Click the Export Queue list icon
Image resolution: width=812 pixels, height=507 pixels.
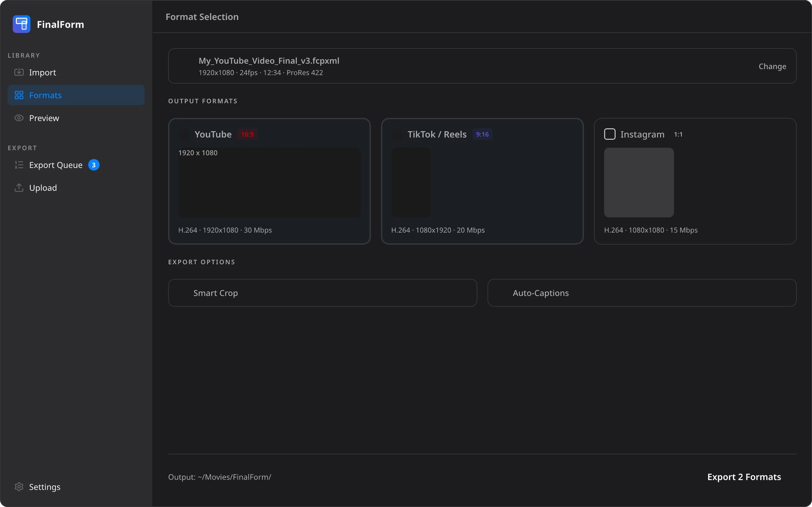19,165
